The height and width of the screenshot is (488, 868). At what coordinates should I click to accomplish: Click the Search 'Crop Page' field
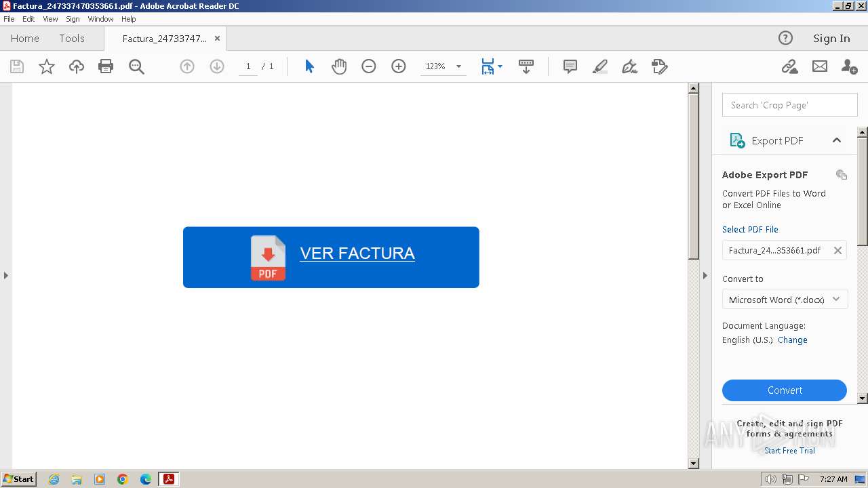(790, 105)
